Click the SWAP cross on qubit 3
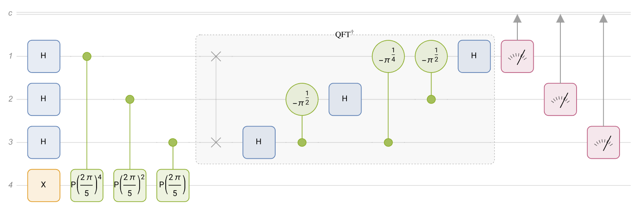Viewport: 644px width, 215px height. coord(216,142)
